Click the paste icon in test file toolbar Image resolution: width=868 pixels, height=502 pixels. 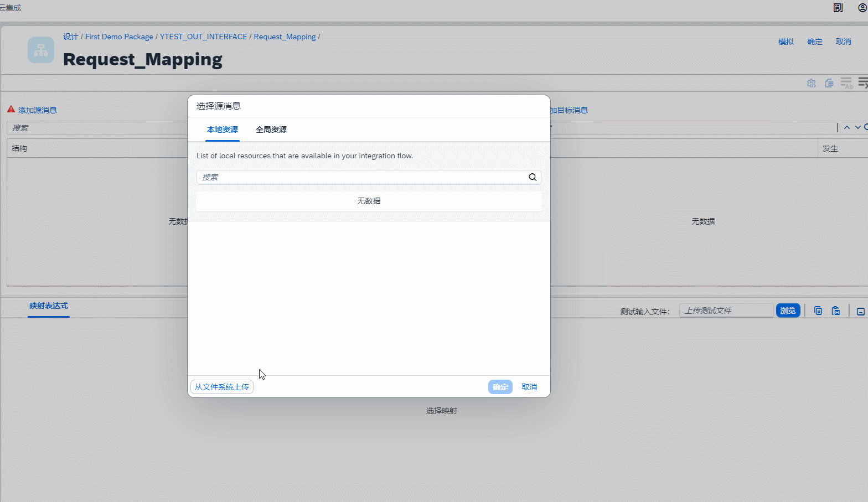coord(836,311)
